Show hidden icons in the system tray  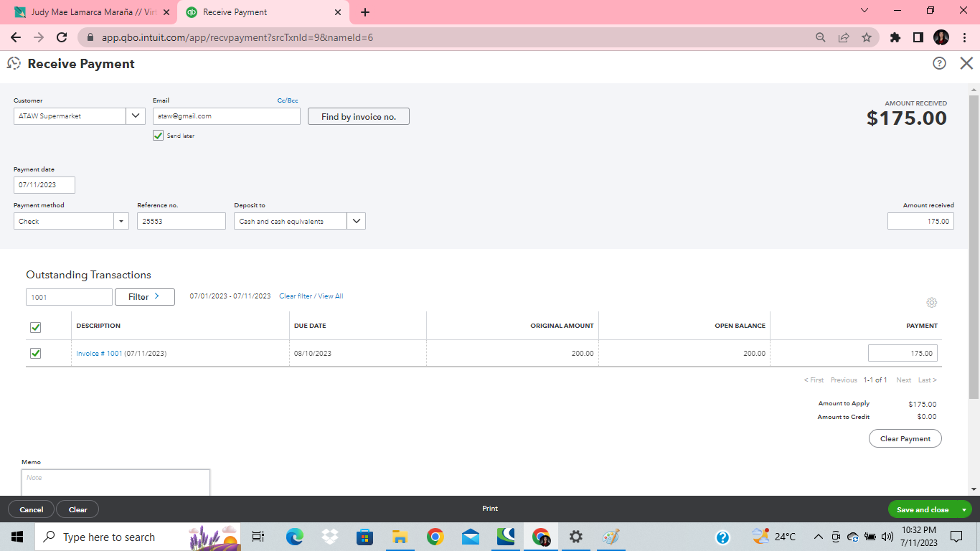pyautogui.click(x=818, y=537)
